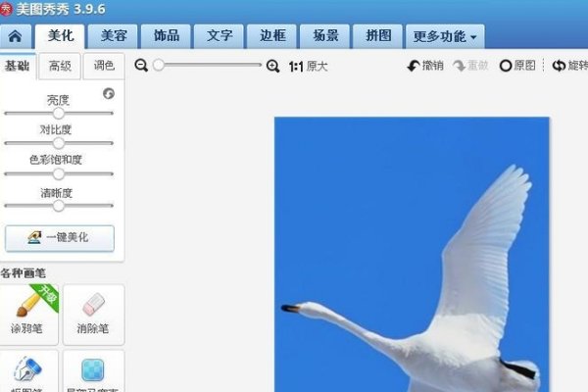588x392 pixels.
Task: Click the 原图 original image button
Action: coord(517,66)
